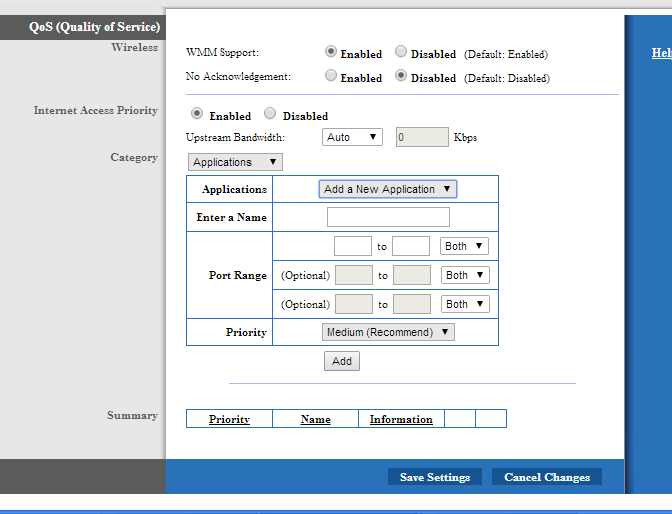Screen dimensions: 672x514
Task: Click third optional port range end field
Action: [412, 304]
